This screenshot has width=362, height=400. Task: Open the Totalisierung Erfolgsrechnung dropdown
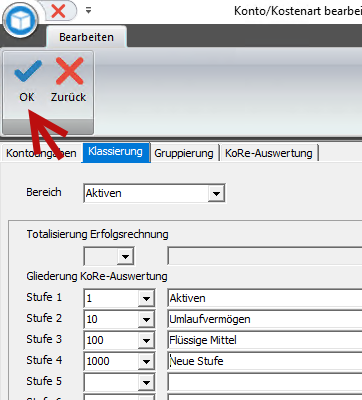tap(125, 256)
